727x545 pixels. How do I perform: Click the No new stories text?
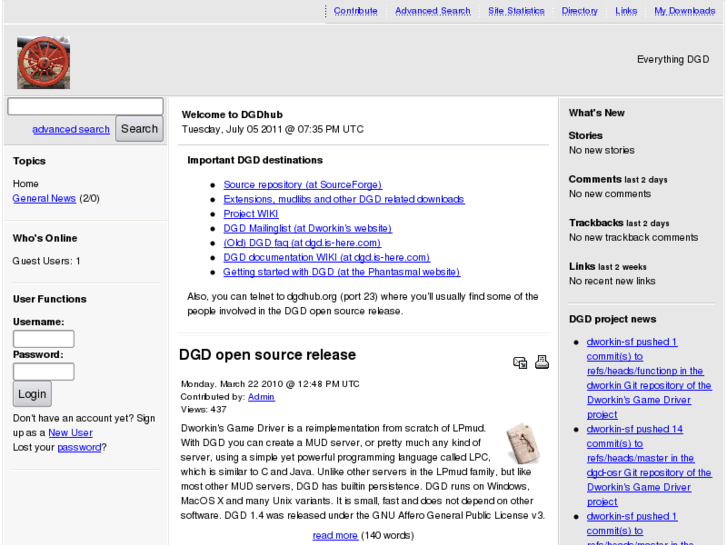tap(601, 150)
